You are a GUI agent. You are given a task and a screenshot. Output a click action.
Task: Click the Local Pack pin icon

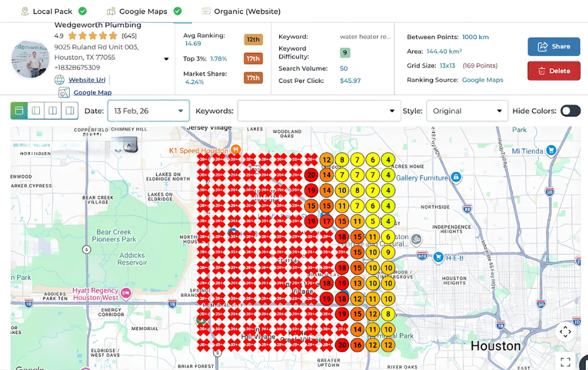24,11
